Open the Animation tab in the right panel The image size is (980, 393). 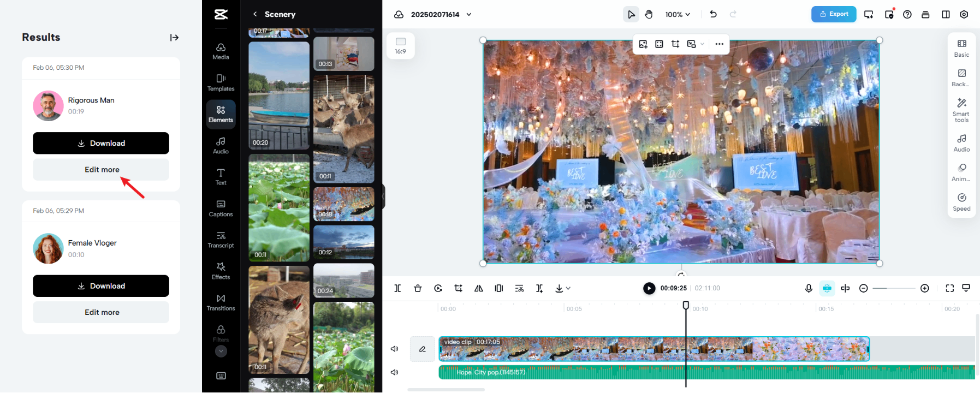(961, 172)
